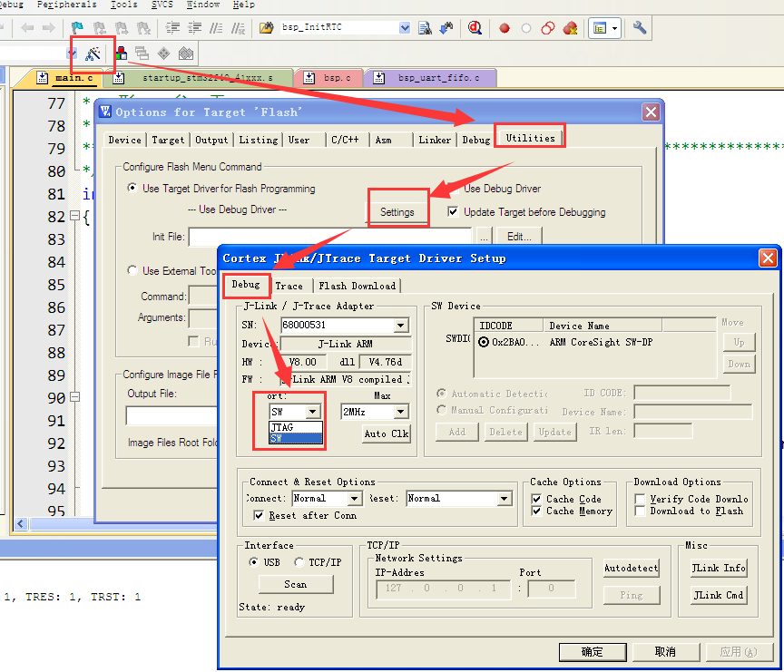Collapse the code fold at line 82
Screen dimensions: 784x672
pos(74,216)
